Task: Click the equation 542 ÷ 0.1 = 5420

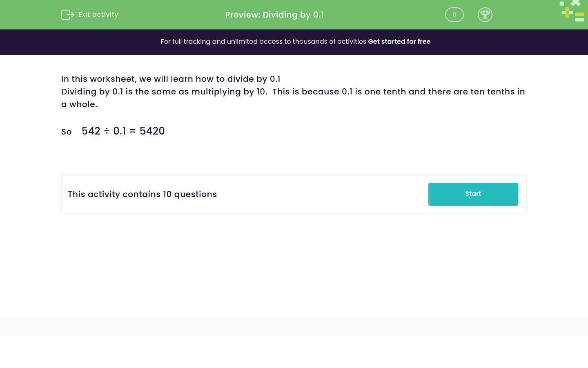Action: pos(123,131)
